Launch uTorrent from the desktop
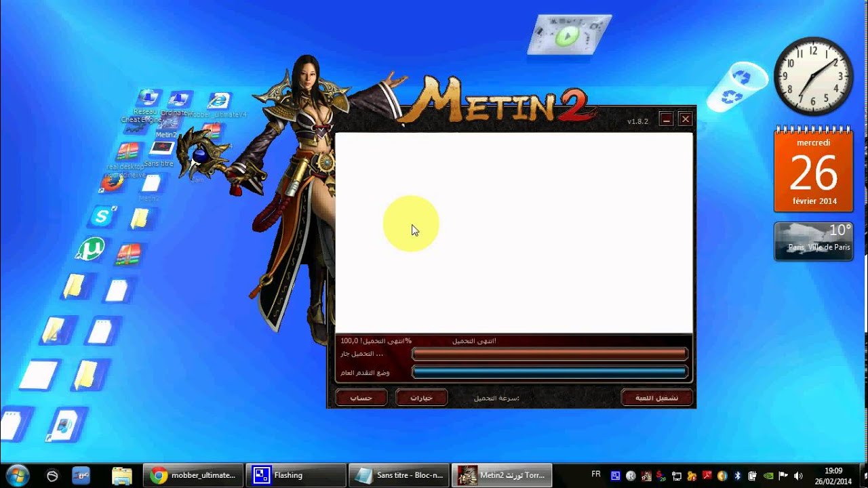The image size is (868, 488). click(89, 249)
